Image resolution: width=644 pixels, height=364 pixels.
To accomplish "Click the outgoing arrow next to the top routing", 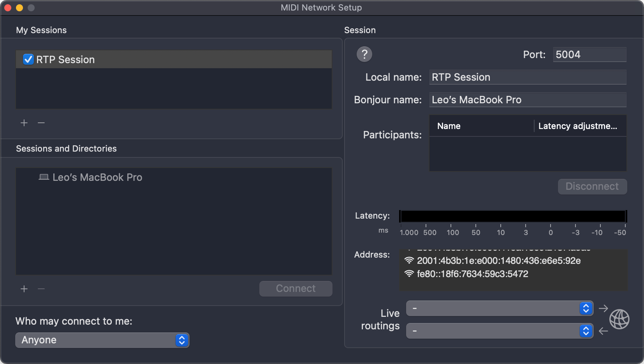I will (x=603, y=308).
